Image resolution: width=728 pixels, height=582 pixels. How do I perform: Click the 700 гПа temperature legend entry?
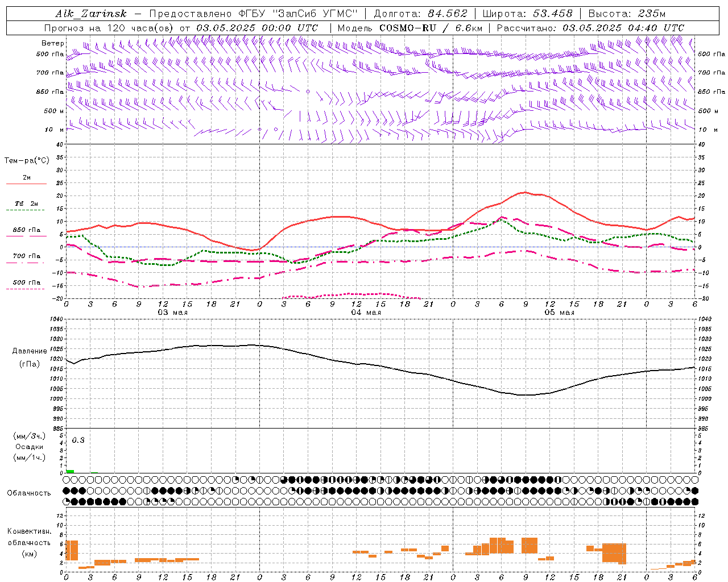click(27, 256)
